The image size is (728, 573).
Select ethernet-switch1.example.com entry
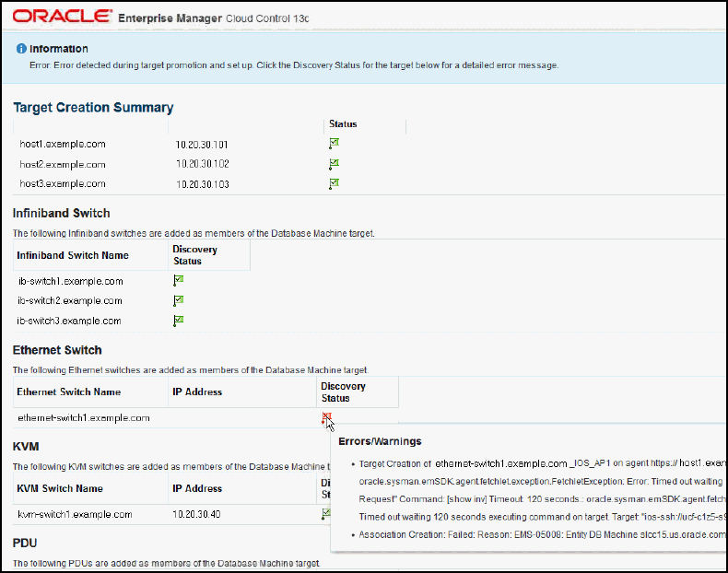[x=84, y=418]
